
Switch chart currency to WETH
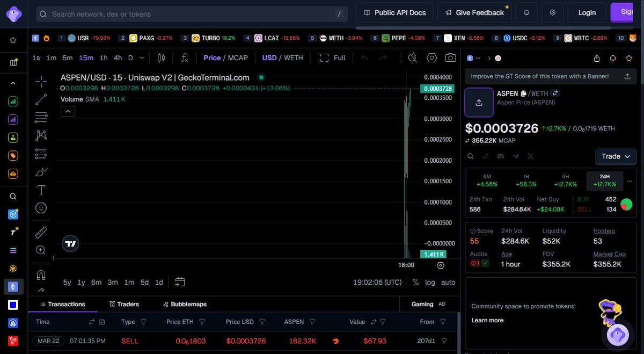pyautogui.click(x=294, y=57)
